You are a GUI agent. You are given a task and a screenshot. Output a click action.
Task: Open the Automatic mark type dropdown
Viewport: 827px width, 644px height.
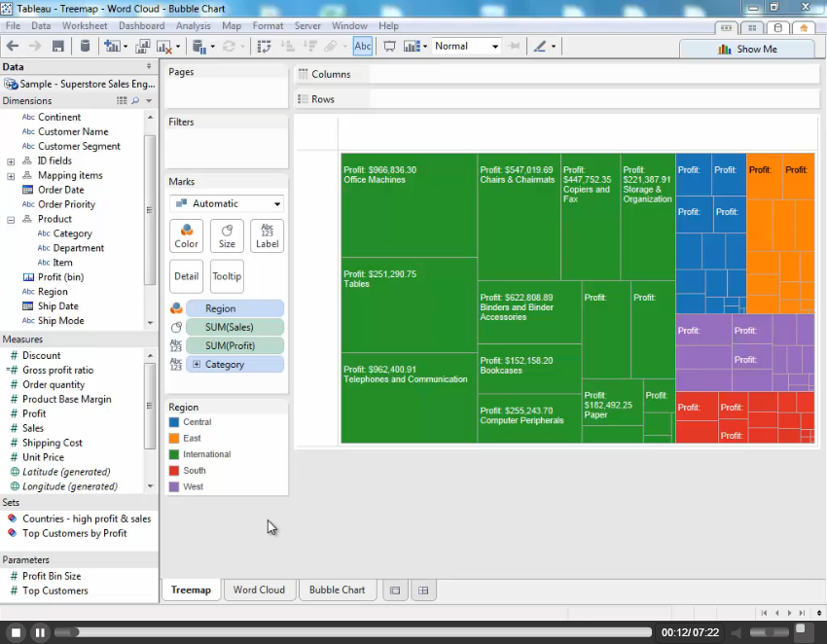[x=226, y=203]
